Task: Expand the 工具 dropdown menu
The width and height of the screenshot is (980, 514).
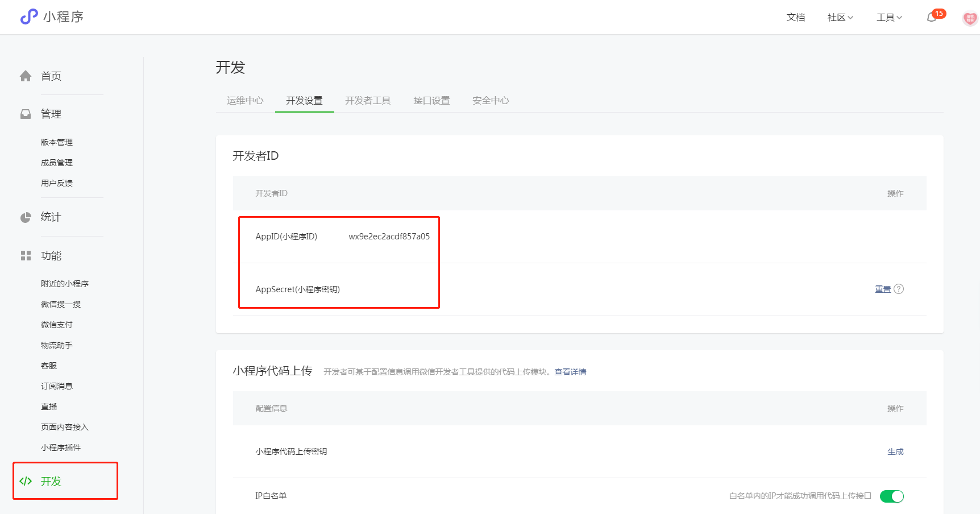Action: point(889,18)
